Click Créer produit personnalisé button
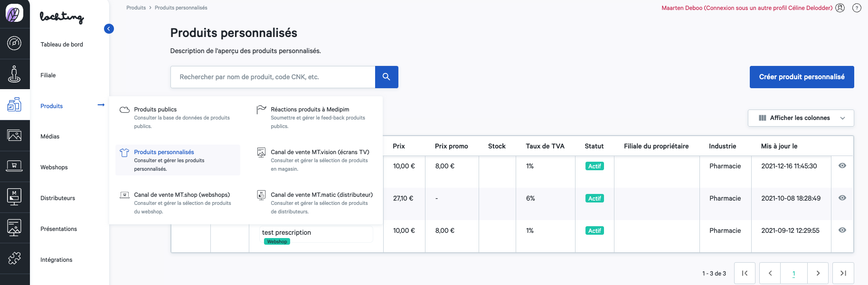The height and width of the screenshot is (285, 868). click(802, 77)
